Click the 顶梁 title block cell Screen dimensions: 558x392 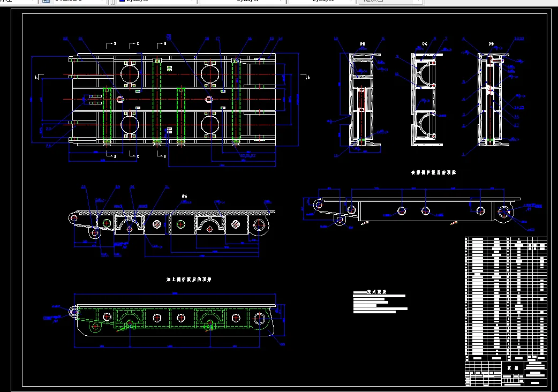[512, 368]
